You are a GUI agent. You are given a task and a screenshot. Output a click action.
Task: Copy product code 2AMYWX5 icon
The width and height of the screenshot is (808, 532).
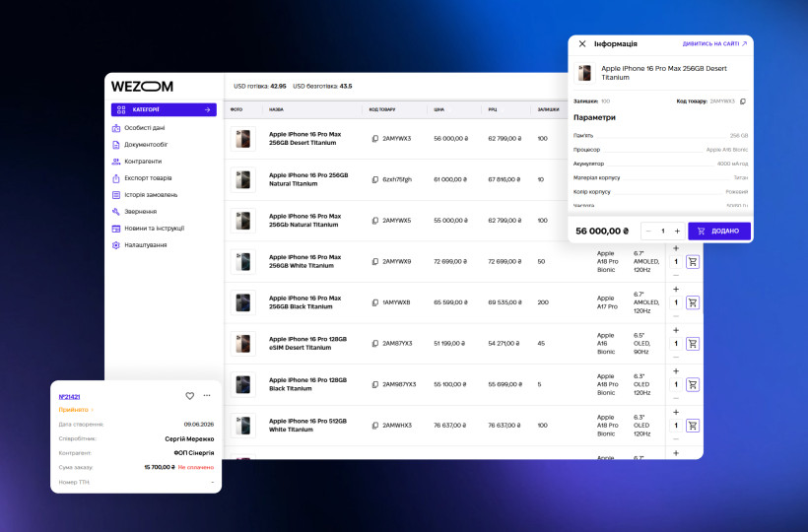pos(375,221)
